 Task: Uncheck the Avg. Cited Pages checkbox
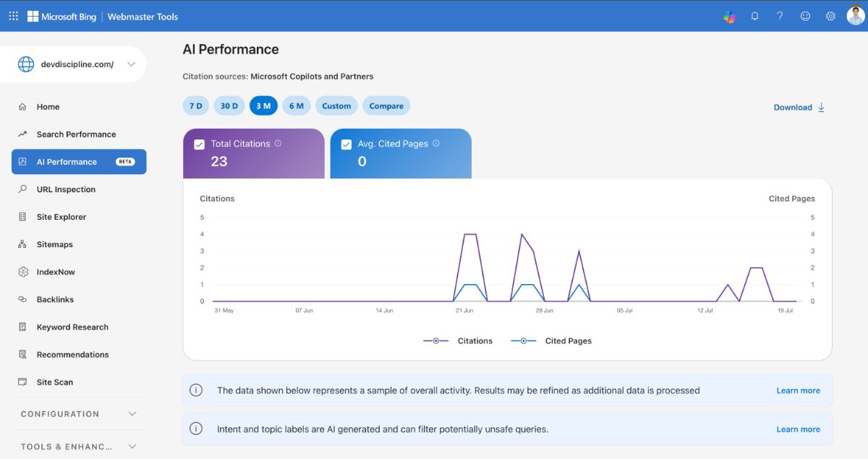tap(346, 145)
